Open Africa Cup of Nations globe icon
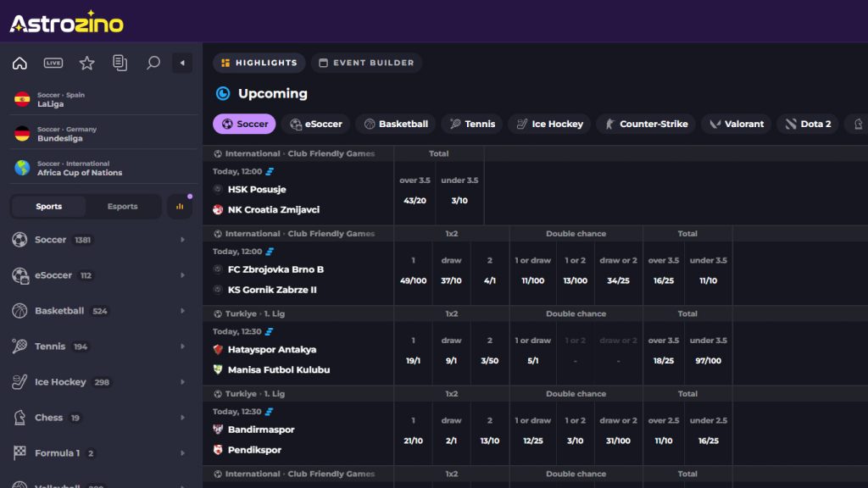 (22, 168)
